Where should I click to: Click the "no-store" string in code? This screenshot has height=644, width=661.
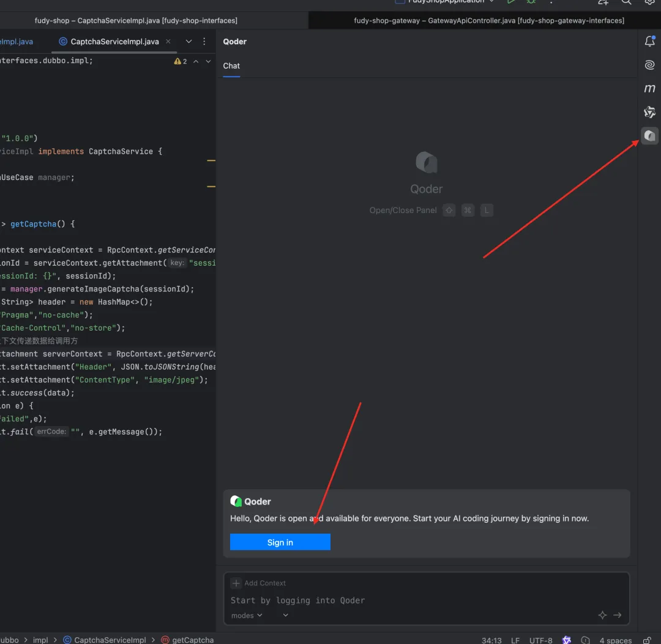pos(93,328)
